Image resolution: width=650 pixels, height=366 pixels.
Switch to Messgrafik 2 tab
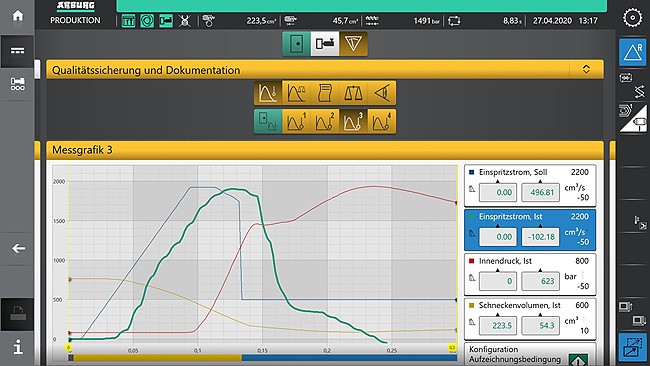pos(325,121)
